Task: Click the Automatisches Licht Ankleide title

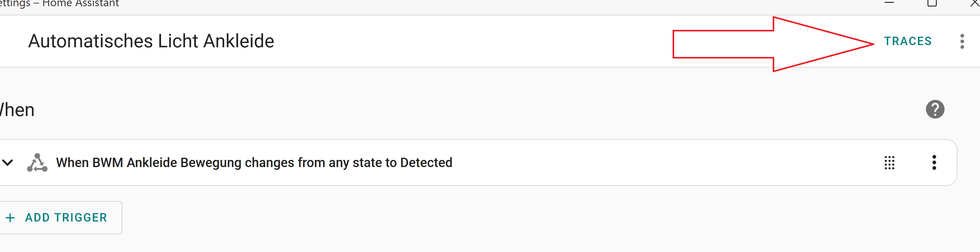Action: click(x=151, y=41)
